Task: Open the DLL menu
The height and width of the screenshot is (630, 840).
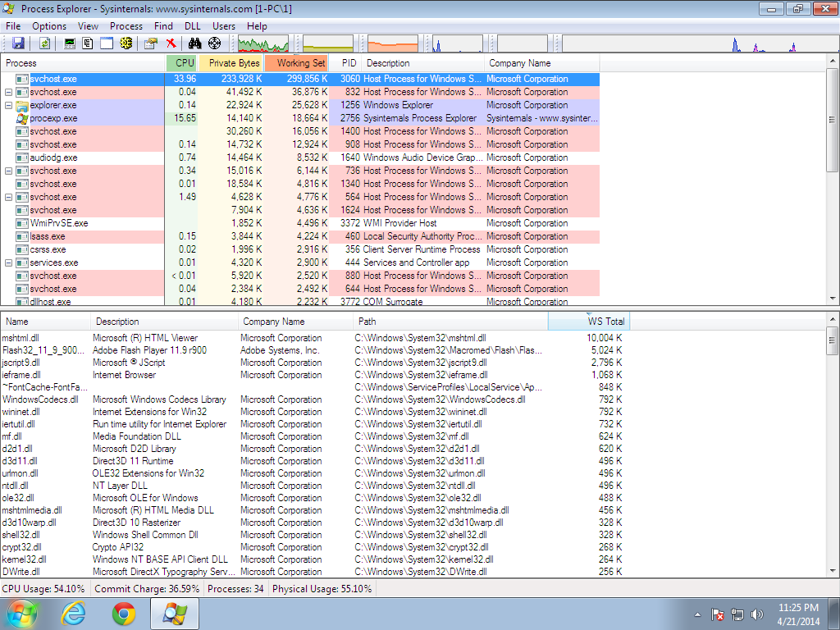Action: [192, 26]
